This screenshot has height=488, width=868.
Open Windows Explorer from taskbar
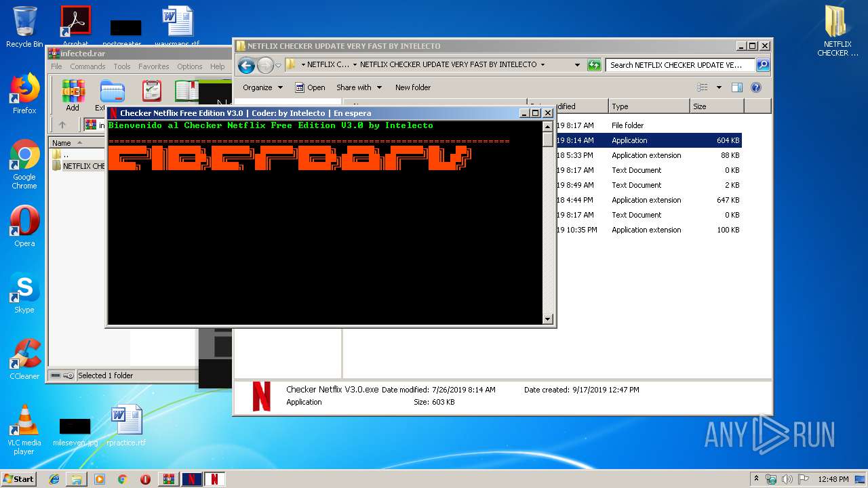pos(77,479)
